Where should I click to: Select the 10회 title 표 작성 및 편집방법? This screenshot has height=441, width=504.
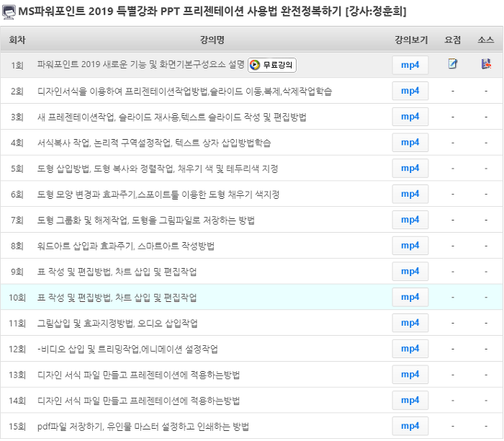117,298
